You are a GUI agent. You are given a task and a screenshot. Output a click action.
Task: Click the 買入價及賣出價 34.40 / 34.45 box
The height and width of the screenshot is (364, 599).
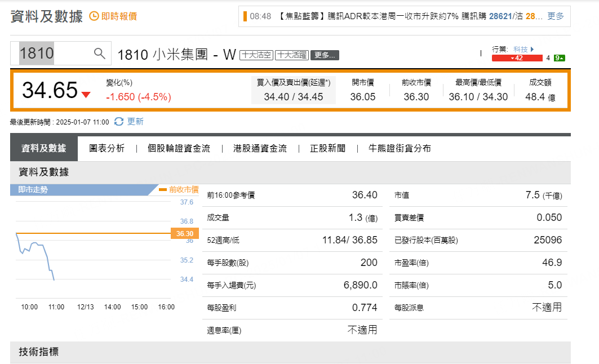pos(294,90)
